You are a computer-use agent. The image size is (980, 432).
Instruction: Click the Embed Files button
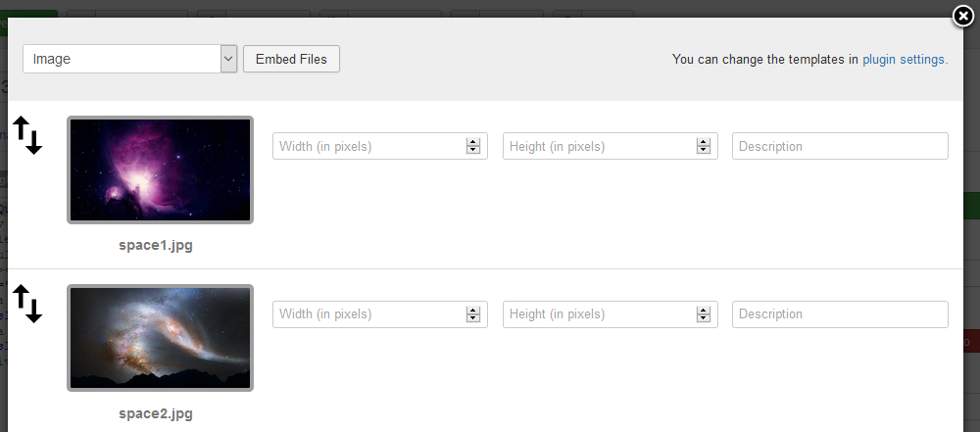click(291, 59)
